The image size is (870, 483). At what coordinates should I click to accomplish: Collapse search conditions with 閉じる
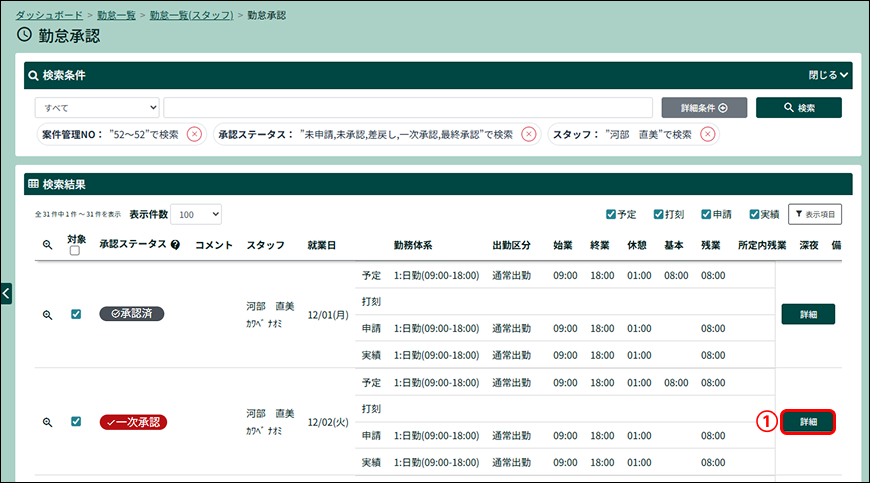point(828,75)
